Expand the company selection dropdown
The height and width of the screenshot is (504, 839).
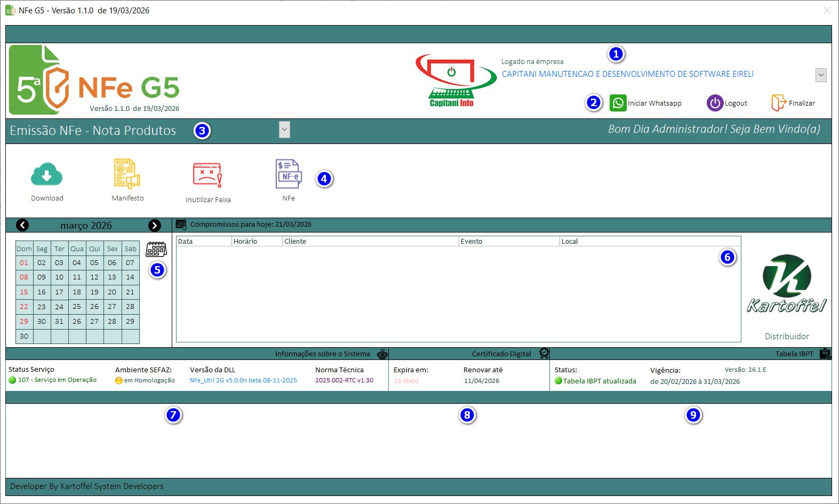click(x=821, y=75)
